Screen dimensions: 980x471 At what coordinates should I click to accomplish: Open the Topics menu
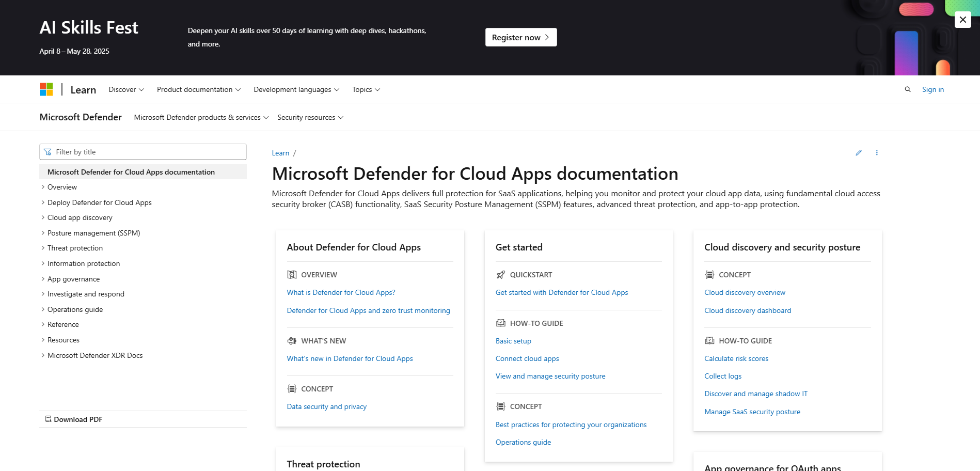[366, 89]
